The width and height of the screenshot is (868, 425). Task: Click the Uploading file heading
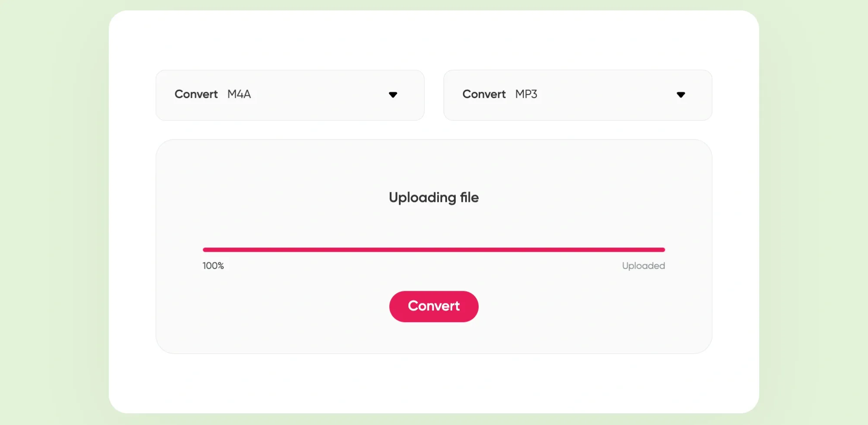pyautogui.click(x=434, y=198)
